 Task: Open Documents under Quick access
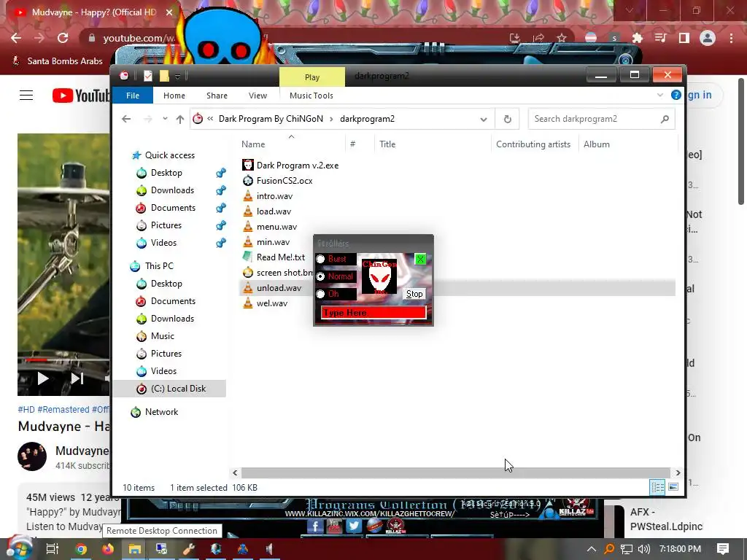173,208
